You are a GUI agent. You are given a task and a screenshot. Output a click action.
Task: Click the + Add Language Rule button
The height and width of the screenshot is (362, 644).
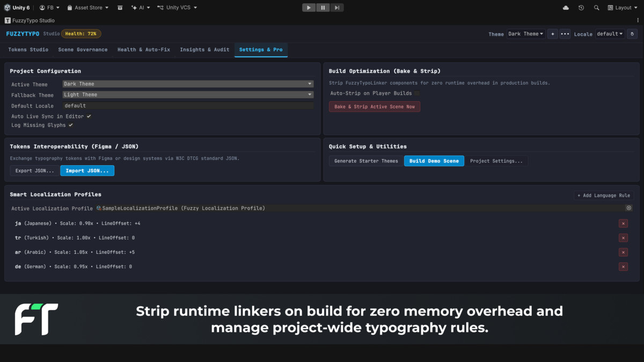[604, 195]
